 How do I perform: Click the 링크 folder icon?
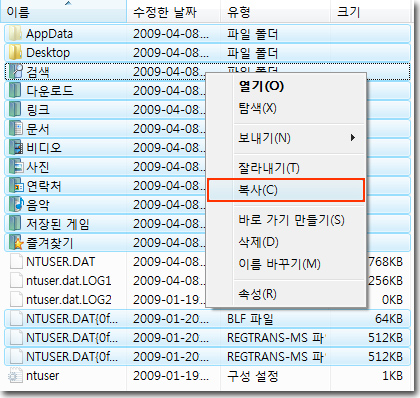tap(15, 110)
